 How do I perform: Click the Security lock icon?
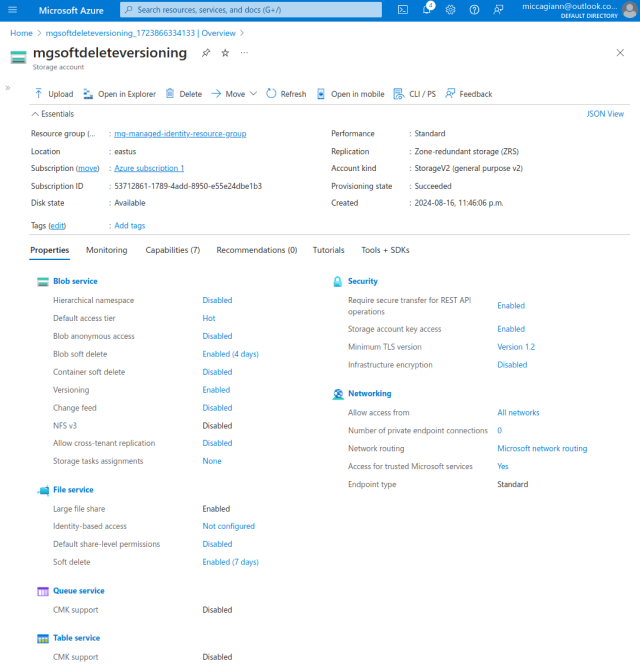pos(338,282)
